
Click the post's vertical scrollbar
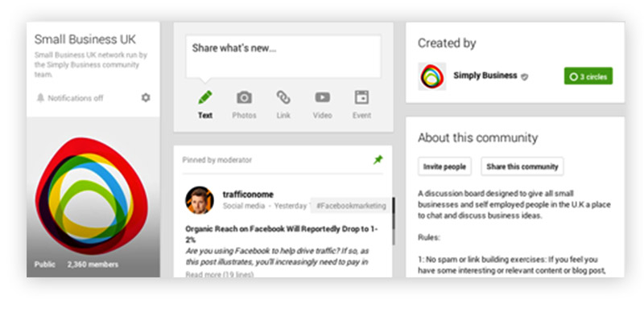point(394,221)
